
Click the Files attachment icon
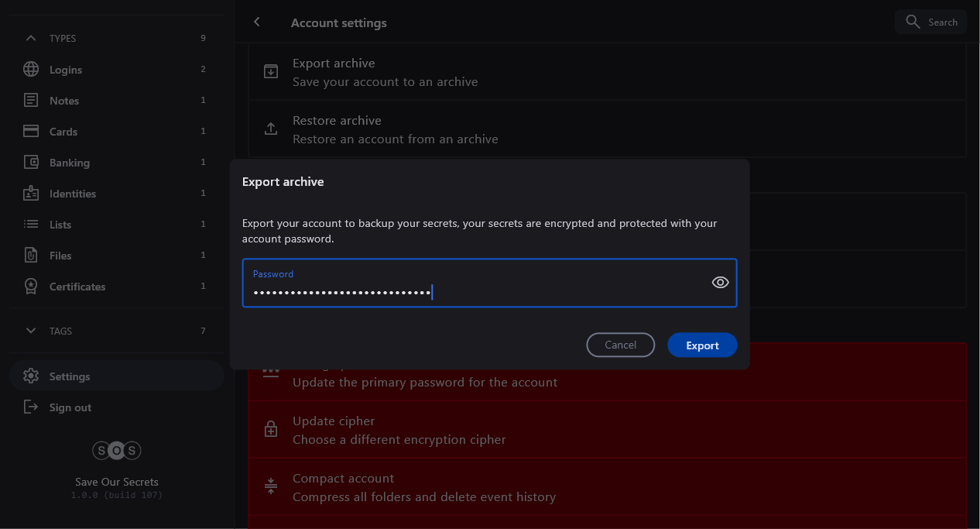tap(31, 256)
